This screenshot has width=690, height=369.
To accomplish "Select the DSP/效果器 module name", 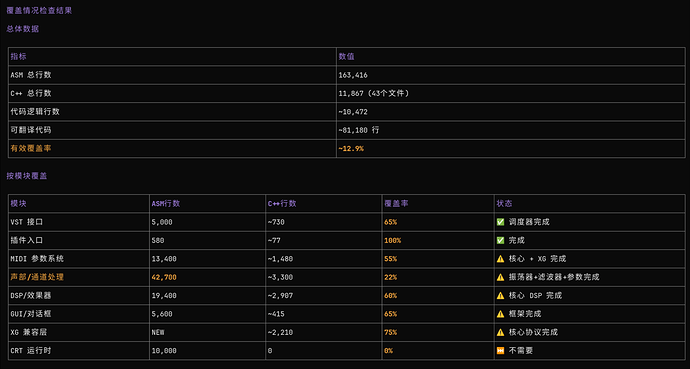I will [32, 296].
